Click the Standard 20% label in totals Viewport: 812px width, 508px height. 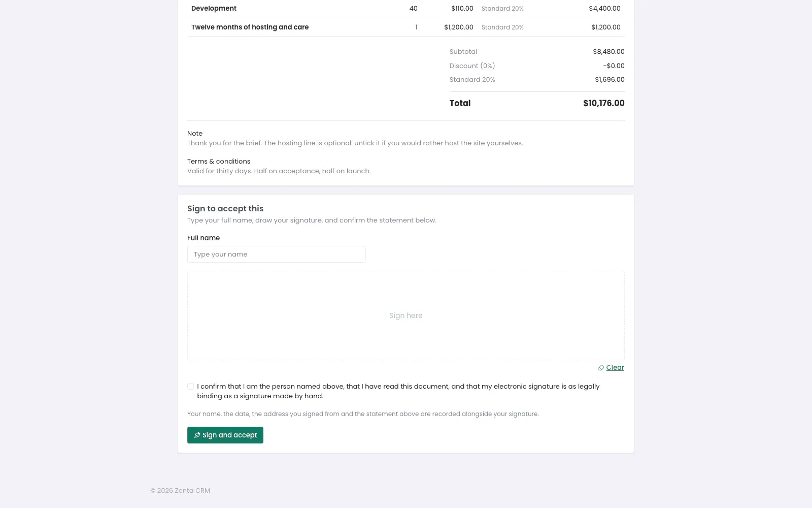(472, 80)
